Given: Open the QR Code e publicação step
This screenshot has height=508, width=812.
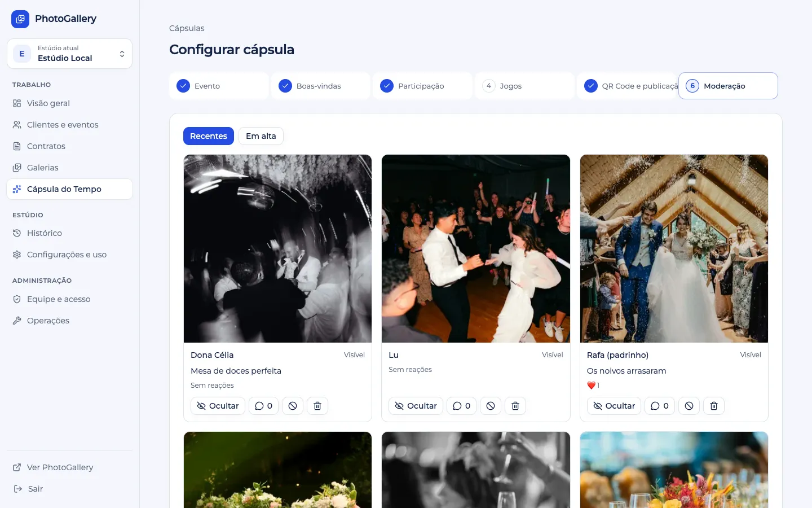Looking at the screenshot, I should (626, 86).
